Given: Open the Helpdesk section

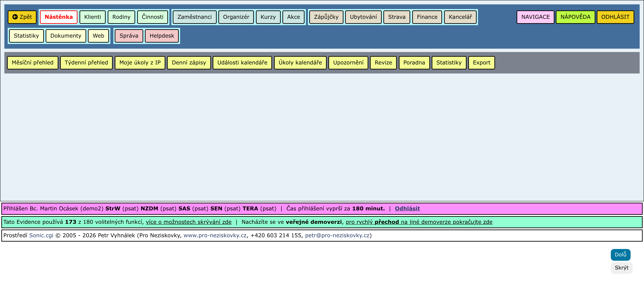Looking at the screenshot, I should [162, 36].
